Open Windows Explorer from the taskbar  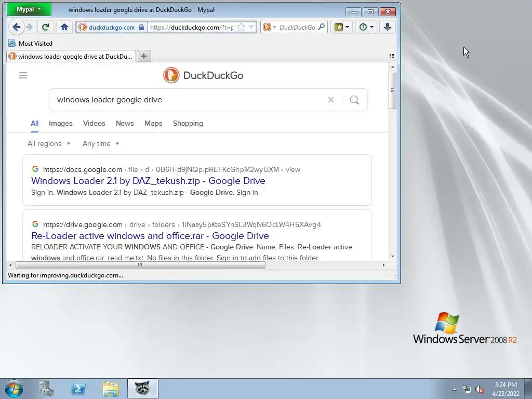coord(111,389)
